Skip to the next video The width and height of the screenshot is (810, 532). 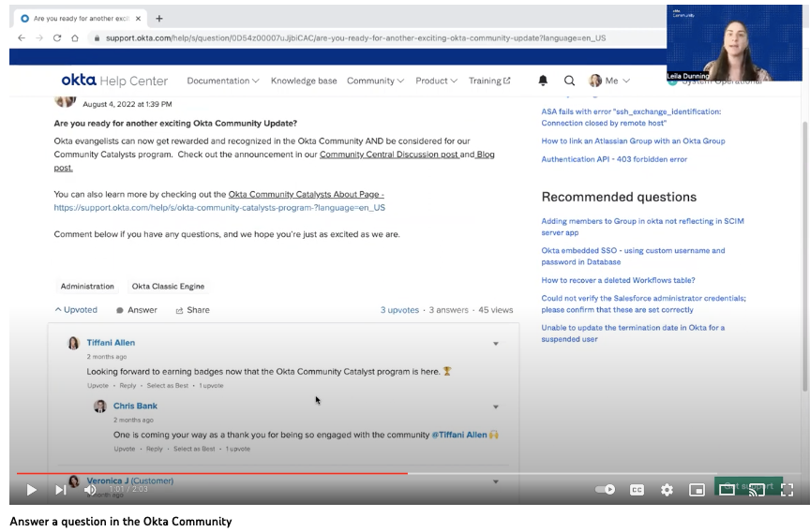click(61, 489)
